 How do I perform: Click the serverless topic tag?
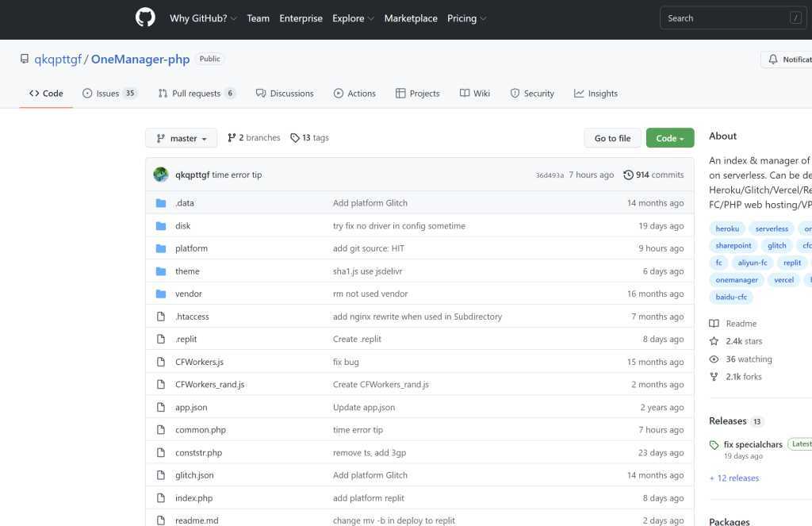pyautogui.click(x=772, y=228)
